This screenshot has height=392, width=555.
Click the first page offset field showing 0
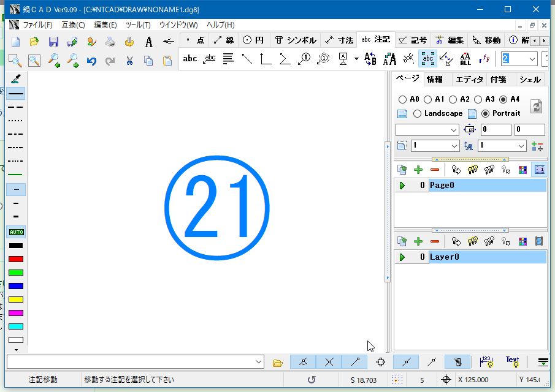coord(496,129)
